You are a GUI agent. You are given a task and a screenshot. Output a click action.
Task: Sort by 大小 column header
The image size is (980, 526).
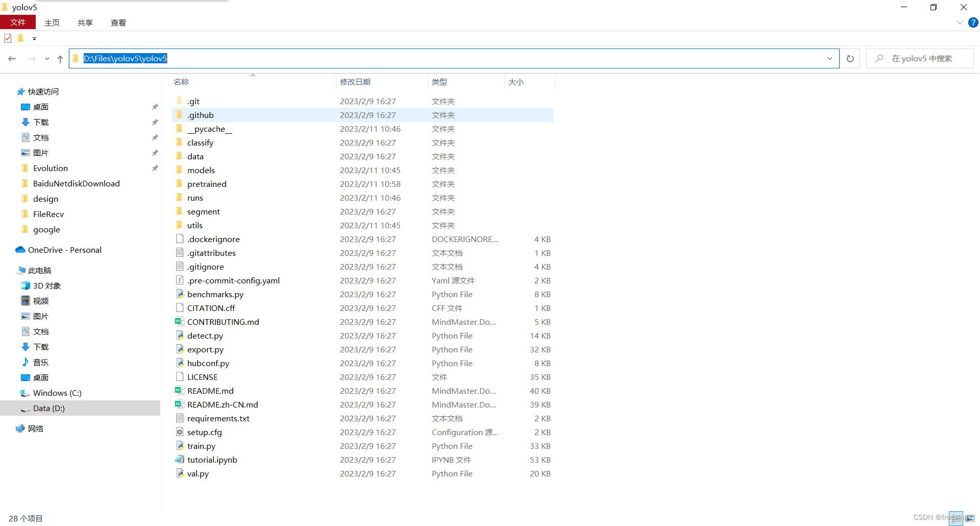(x=516, y=82)
